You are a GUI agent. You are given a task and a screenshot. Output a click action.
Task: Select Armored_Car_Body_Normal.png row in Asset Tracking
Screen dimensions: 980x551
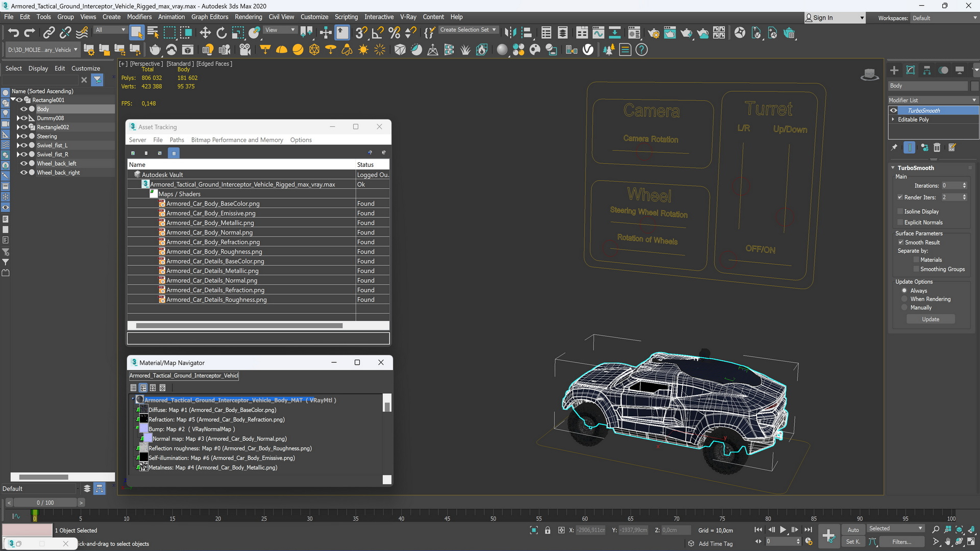(258, 233)
